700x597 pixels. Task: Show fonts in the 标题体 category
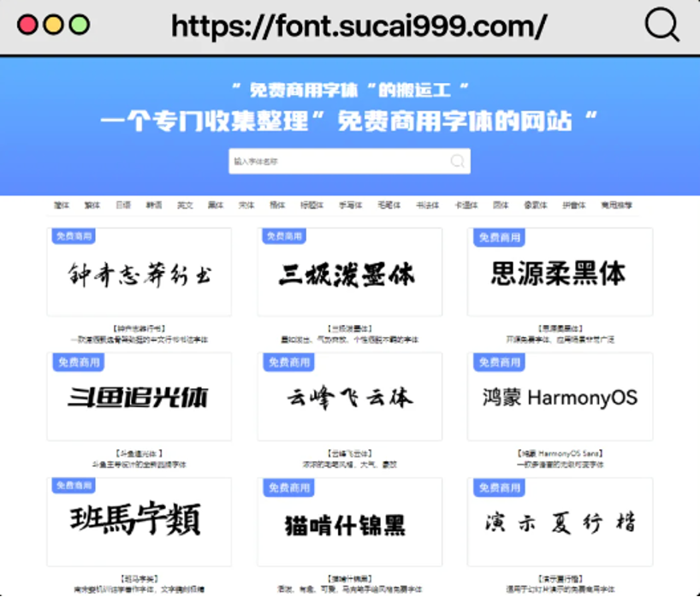click(x=311, y=205)
